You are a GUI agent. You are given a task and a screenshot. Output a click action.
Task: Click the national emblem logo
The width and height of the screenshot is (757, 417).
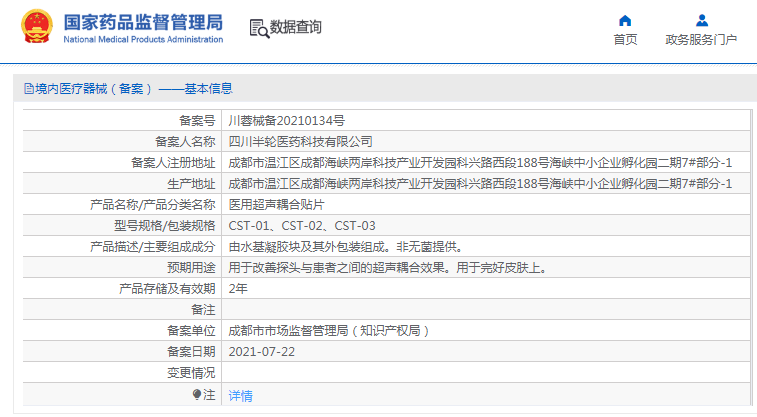(37, 27)
